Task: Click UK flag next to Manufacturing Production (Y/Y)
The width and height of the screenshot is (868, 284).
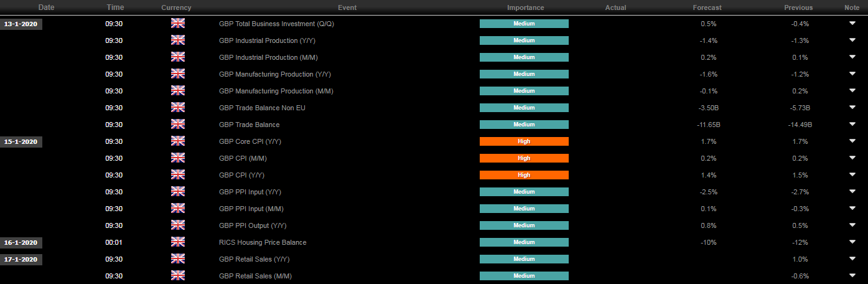Action: tap(178, 74)
